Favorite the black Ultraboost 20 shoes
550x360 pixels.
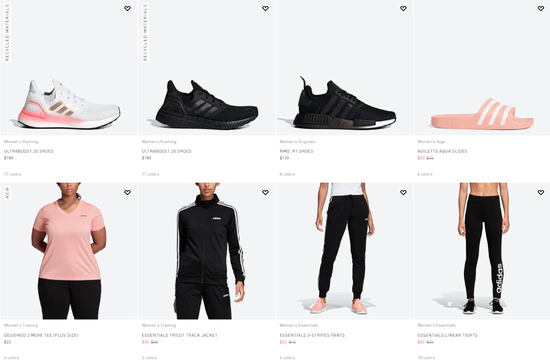(x=265, y=8)
